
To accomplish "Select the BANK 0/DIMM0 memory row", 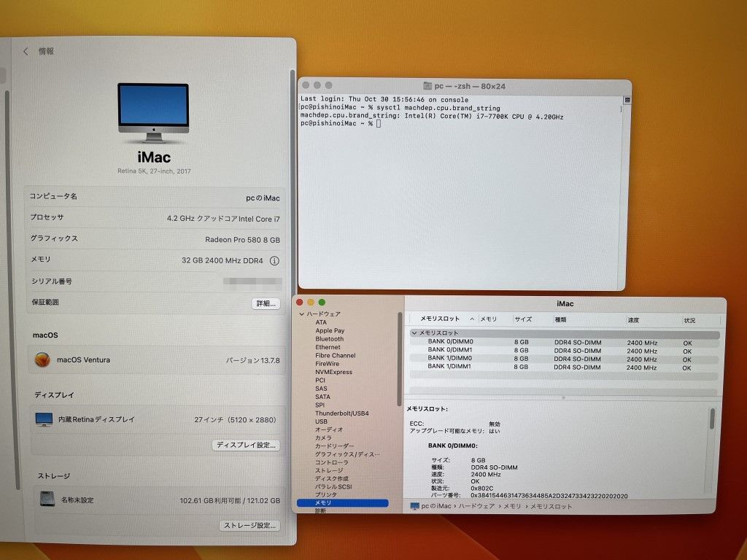I will click(565, 343).
